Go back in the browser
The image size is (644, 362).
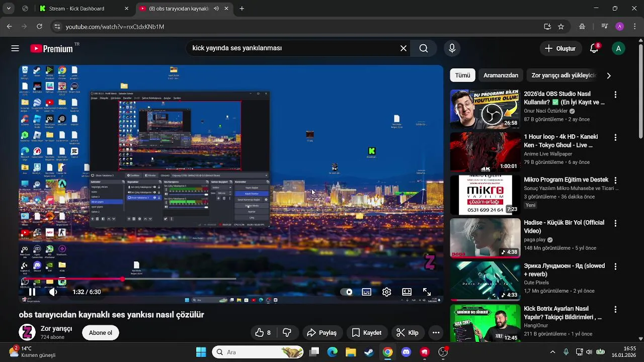click(x=10, y=27)
